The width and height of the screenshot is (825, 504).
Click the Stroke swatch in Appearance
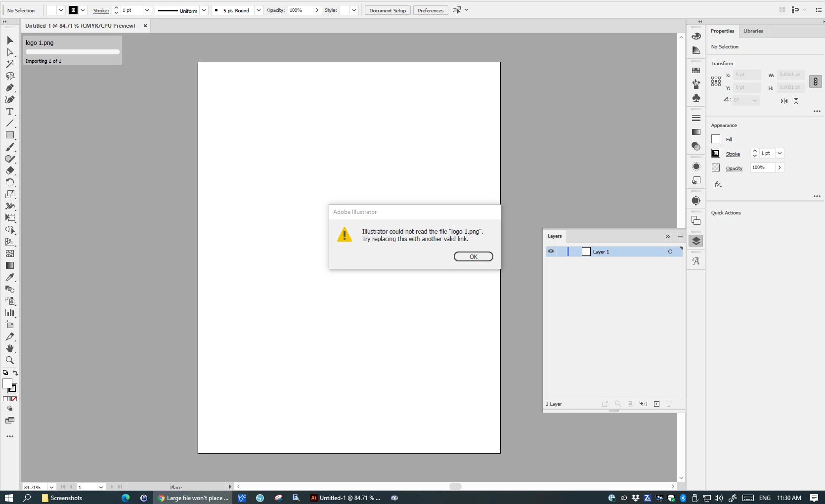pyautogui.click(x=716, y=153)
